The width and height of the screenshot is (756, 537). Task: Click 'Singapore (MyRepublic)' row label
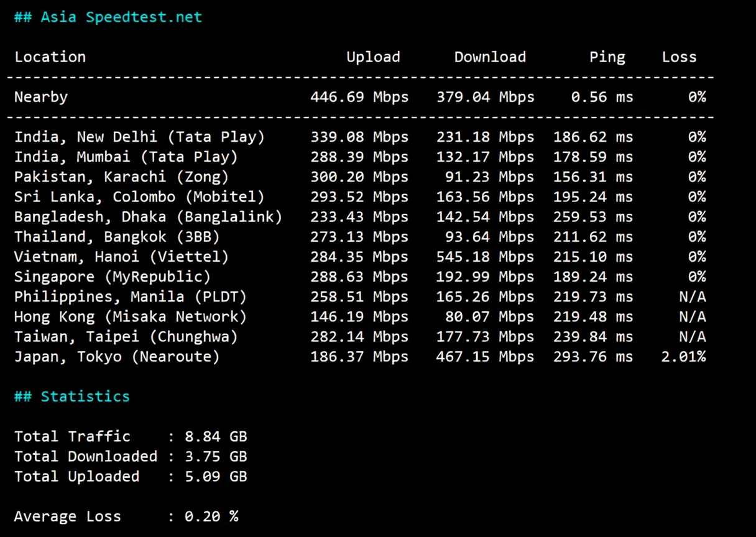point(113,277)
